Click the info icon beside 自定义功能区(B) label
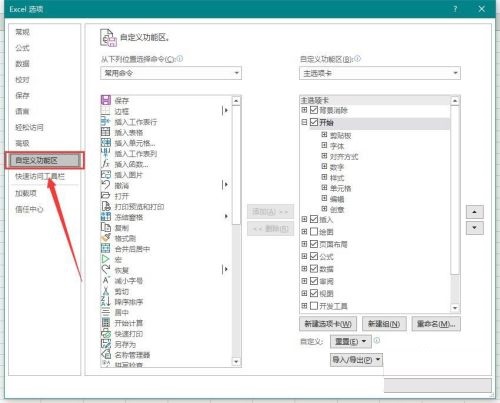The height and width of the screenshot is (403, 500). (x=357, y=59)
